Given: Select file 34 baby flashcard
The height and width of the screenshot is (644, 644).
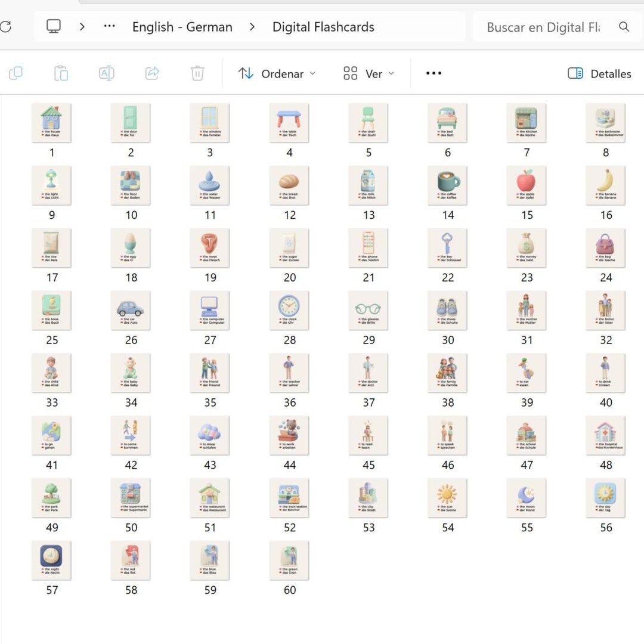Looking at the screenshot, I should click(x=131, y=373).
